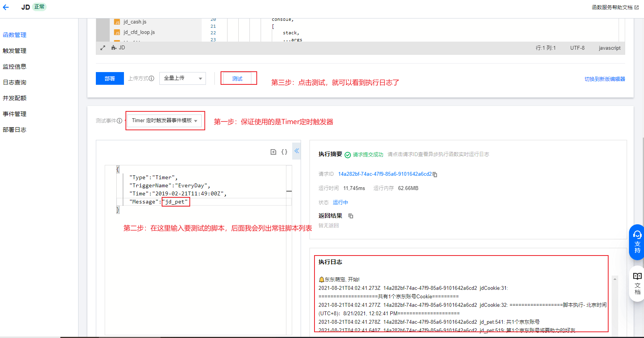
Task: Collapse the test event panel with double chevron
Action: [x=297, y=151]
